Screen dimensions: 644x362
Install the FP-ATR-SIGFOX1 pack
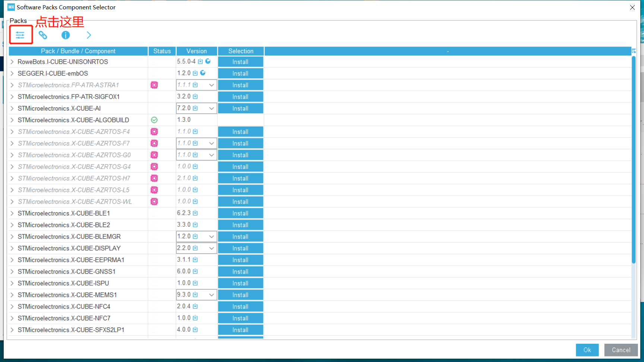coord(240,97)
